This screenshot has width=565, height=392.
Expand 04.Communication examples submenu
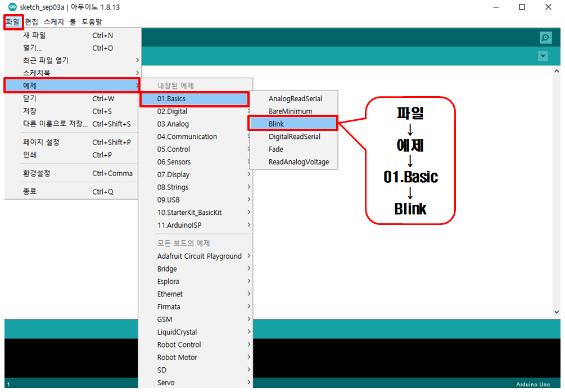[x=196, y=137]
